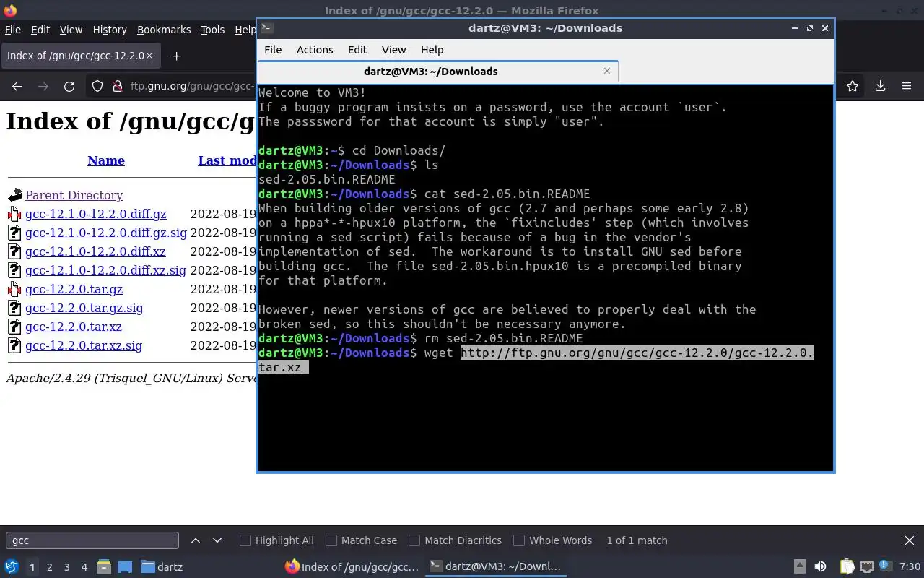Click the volume speaker tray icon

tap(820, 567)
